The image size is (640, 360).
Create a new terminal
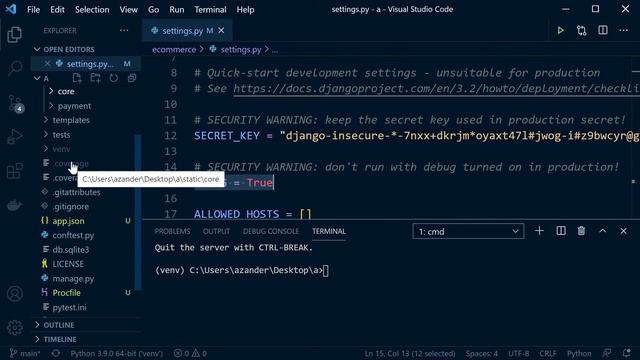click(539, 231)
